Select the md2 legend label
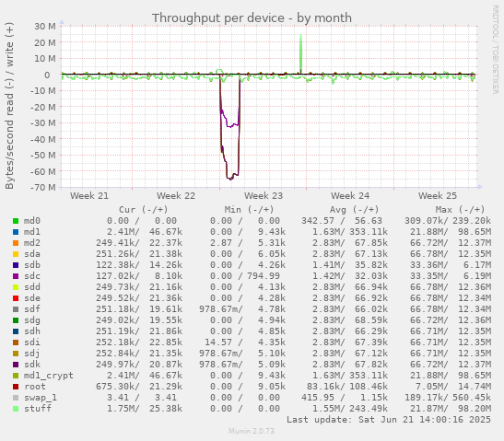 coord(32,243)
